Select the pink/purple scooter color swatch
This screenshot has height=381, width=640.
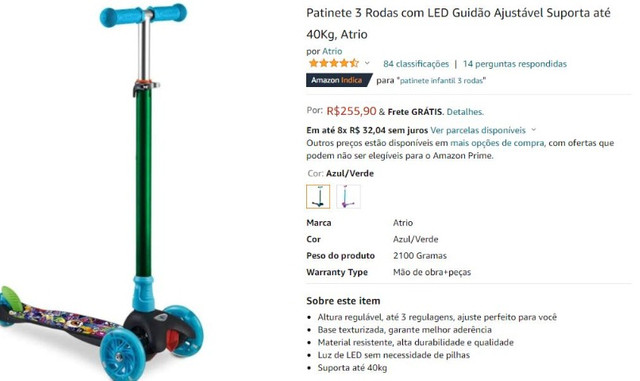click(348, 196)
